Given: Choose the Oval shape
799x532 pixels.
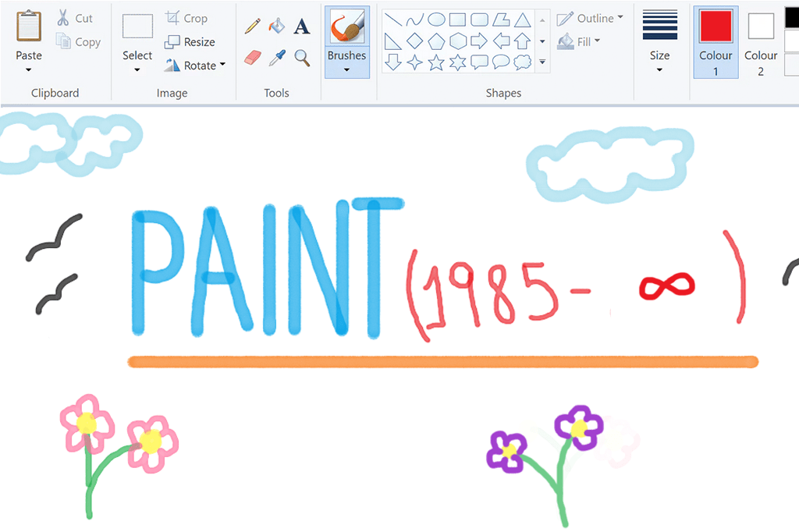Looking at the screenshot, I should [x=435, y=20].
